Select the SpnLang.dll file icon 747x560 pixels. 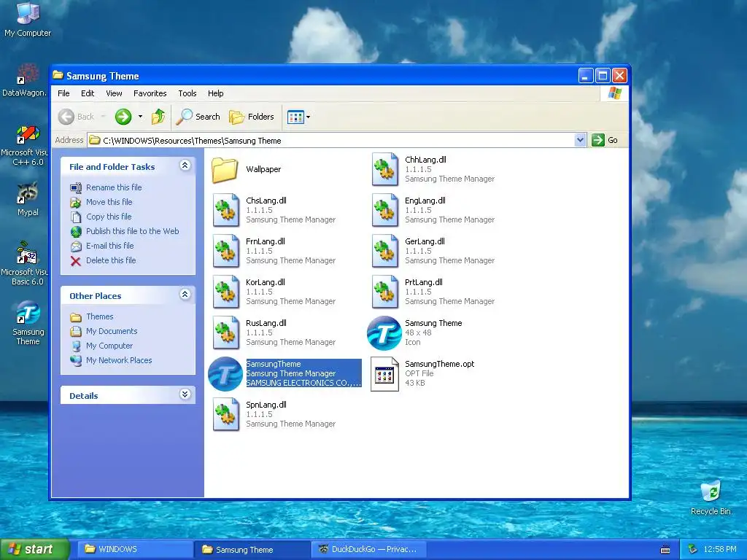pos(226,414)
